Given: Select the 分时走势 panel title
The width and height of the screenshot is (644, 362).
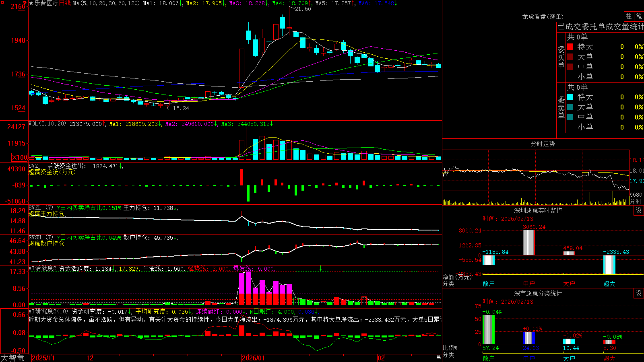Looking at the screenshot, I should coord(543,144).
